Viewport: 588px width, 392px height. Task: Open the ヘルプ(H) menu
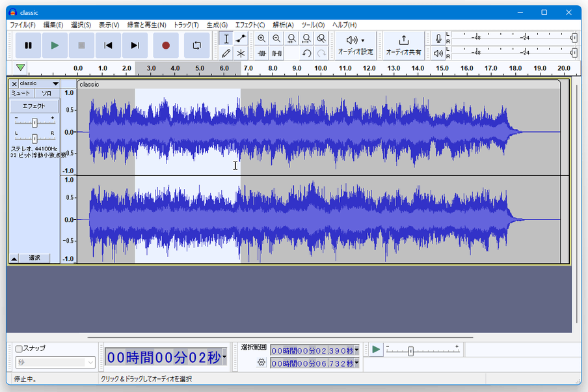pyautogui.click(x=344, y=25)
